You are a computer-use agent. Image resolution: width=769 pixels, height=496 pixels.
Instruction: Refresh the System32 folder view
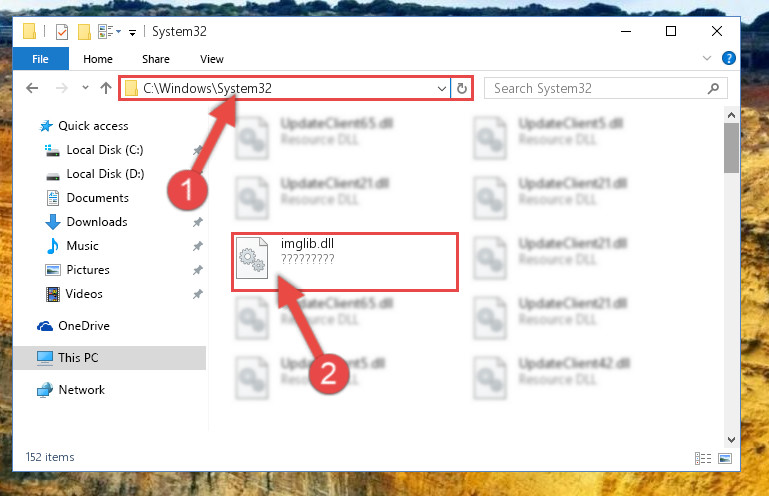(461, 88)
